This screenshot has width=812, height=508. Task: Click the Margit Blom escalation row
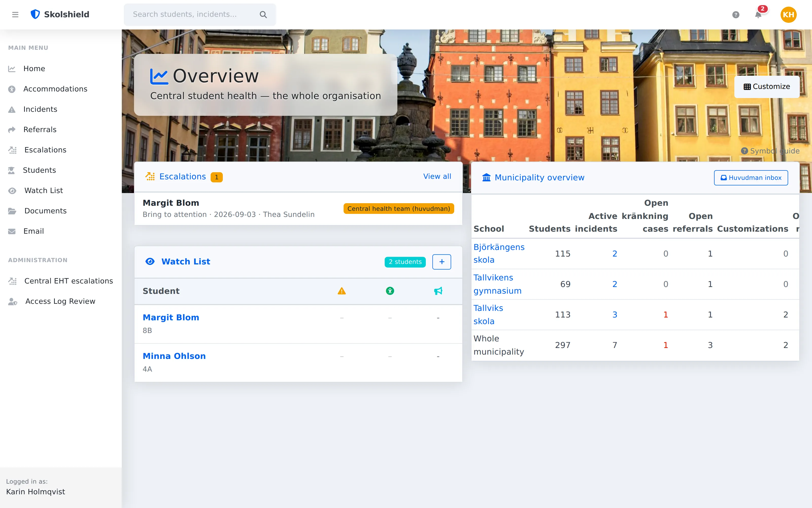tap(298, 209)
